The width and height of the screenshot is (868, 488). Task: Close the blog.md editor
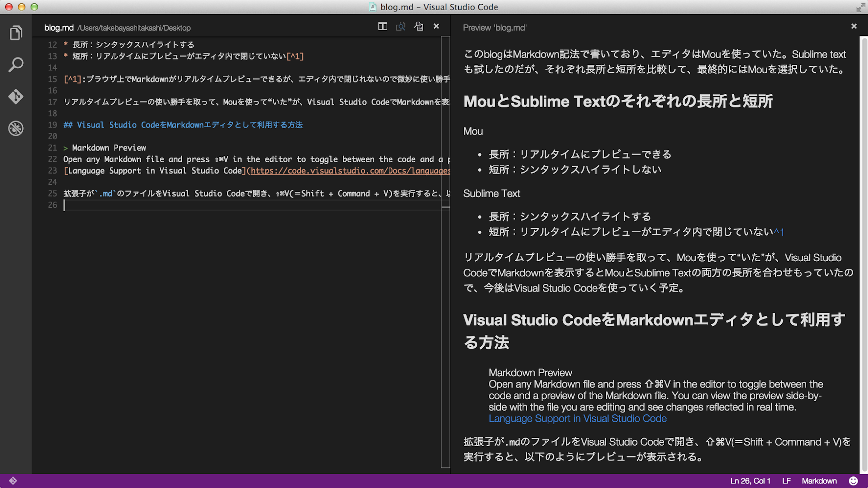pyautogui.click(x=436, y=27)
